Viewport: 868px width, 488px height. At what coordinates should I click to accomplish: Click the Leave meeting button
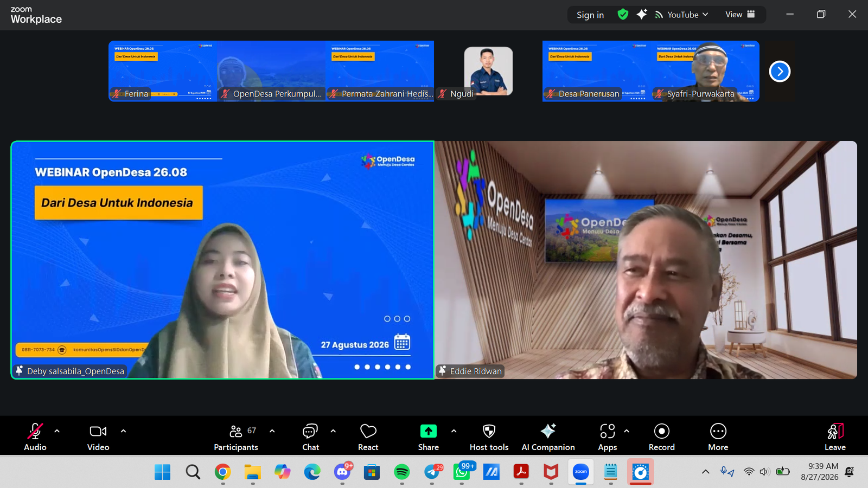coord(835,436)
